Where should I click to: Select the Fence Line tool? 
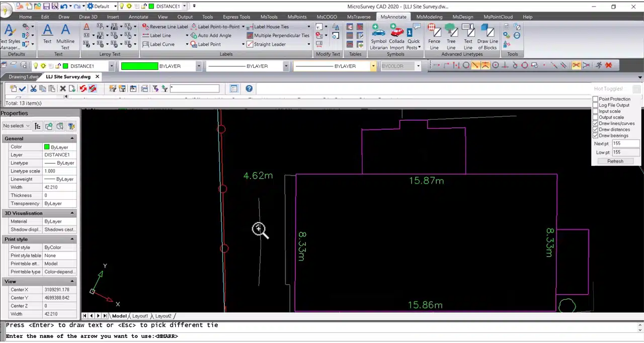tap(434, 37)
